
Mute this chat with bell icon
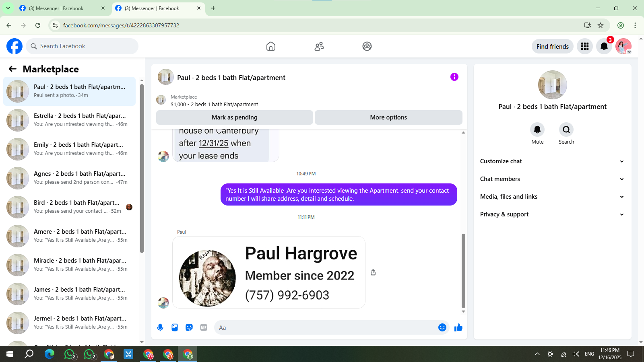point(537,130)
